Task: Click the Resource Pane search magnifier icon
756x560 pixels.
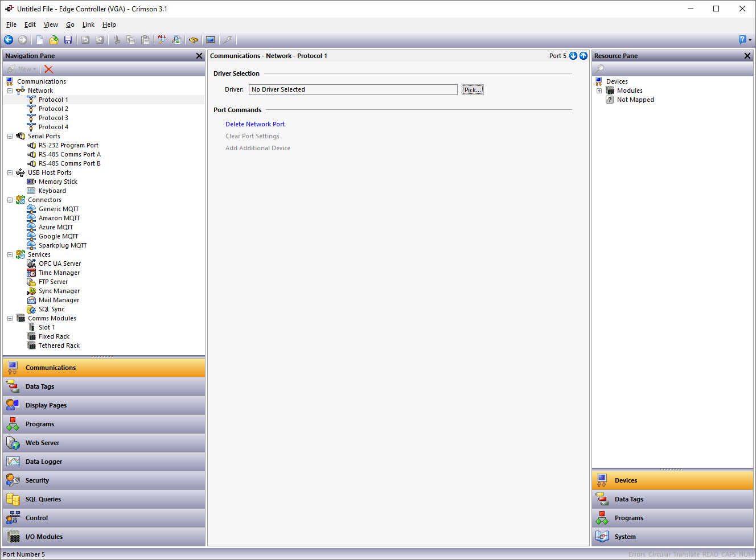Action: click(600, 69)
